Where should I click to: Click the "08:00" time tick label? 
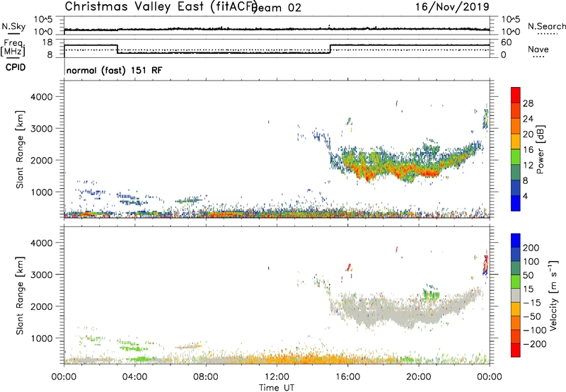[x=206, y=377]
